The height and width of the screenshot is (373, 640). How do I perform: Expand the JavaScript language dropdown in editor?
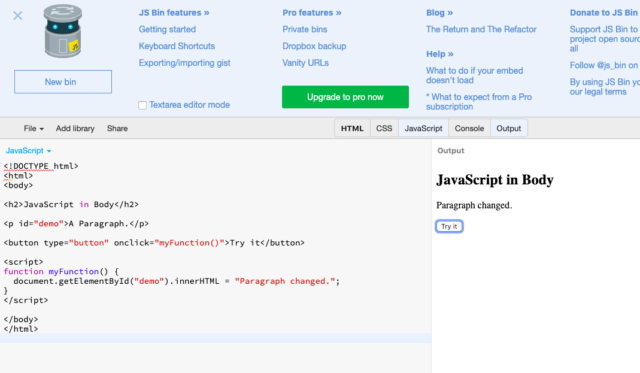[x=29, y=151]
